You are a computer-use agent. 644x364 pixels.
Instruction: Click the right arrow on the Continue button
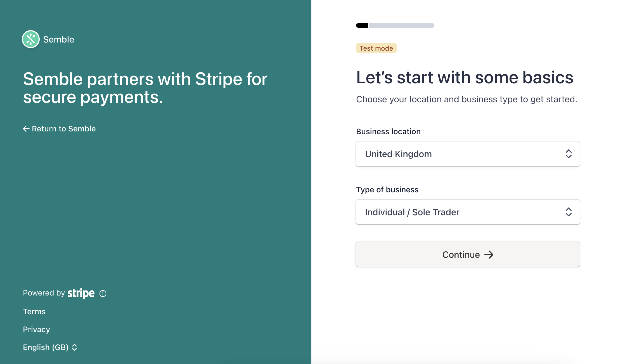click(489, 255)
